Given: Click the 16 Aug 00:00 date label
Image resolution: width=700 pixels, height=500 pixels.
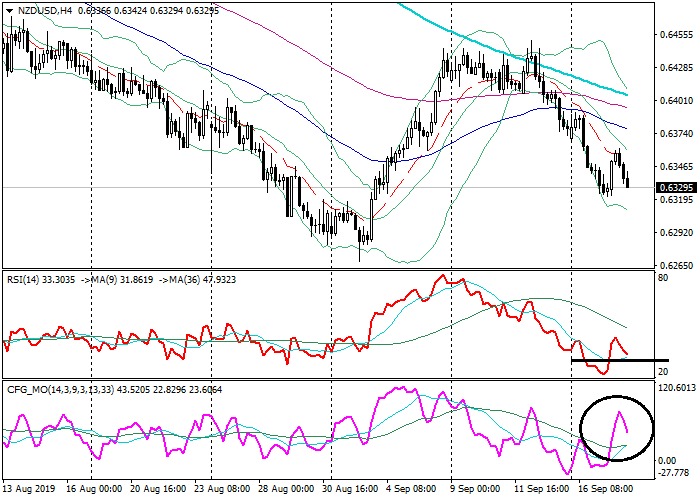Looking at the screenshot, I should [x=94, y=491].
